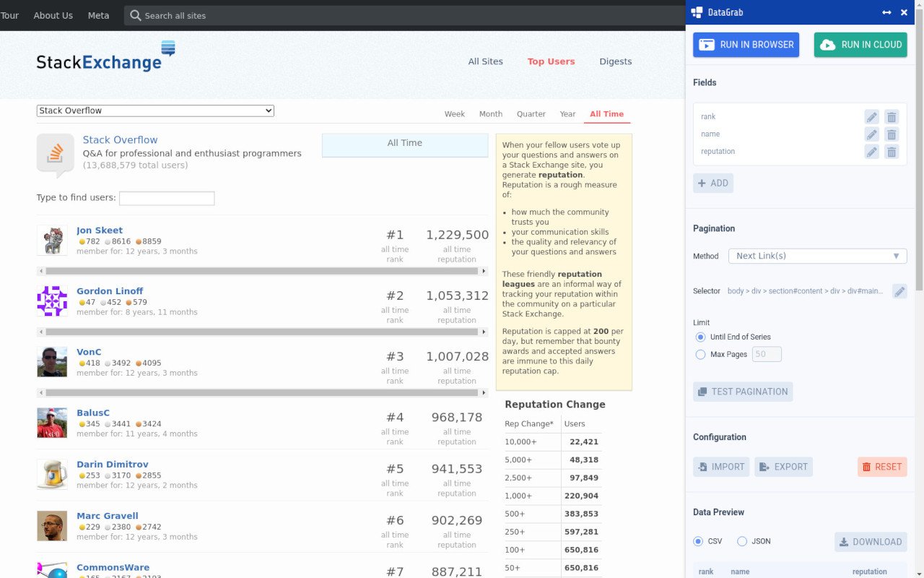Switch to the Month tab

491,114
